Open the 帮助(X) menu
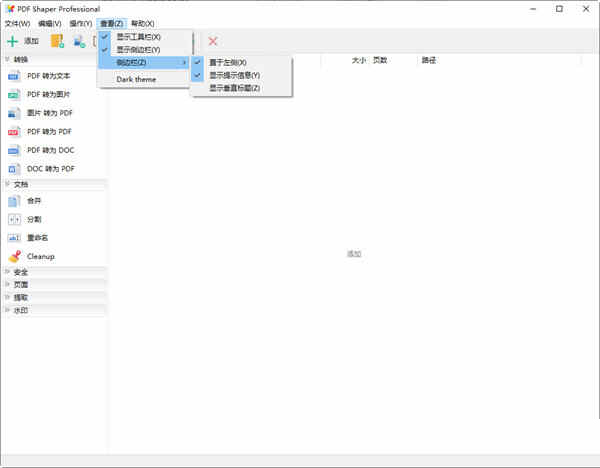This screenshot has height=468, width=600. (x=143, y=23)
